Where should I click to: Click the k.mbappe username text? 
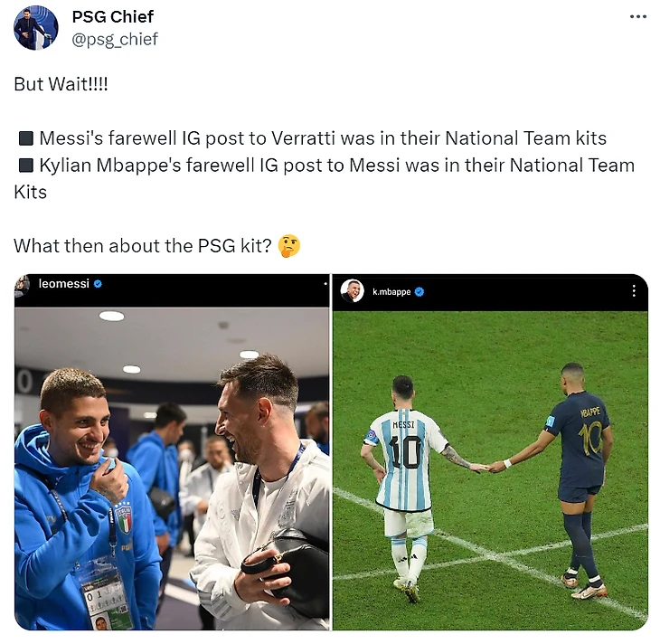[391, 291]
